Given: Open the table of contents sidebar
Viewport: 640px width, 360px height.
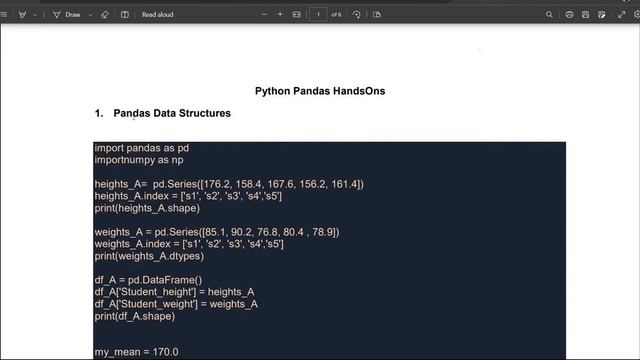Looking at the screenshot, I should pos(4,15).
